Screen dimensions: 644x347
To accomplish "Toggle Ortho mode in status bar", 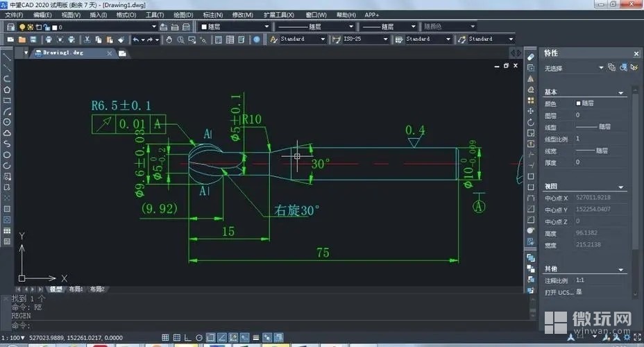I will pyautogui.click(x=187, y=337).
